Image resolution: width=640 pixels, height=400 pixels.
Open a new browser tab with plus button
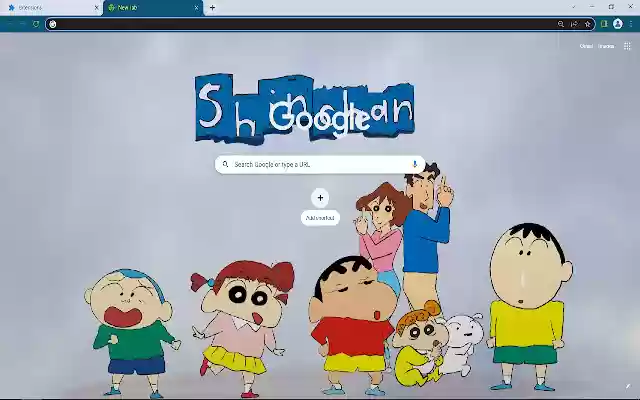(x=212, y=8)
